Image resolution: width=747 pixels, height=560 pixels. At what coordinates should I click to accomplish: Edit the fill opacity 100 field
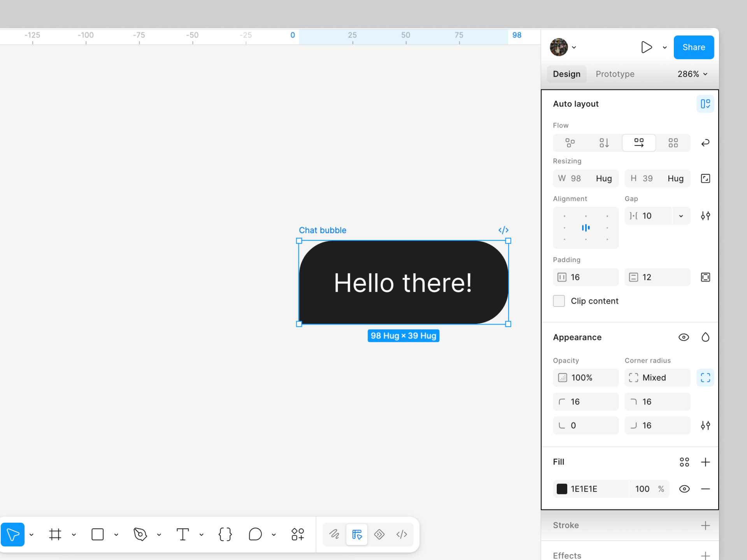click(x=649, y=489)
